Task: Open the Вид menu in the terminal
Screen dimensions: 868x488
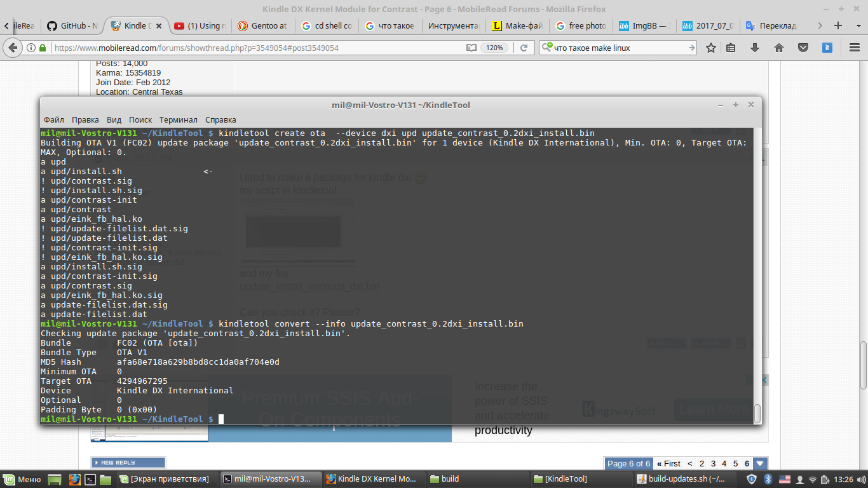Action: [114, 119]
